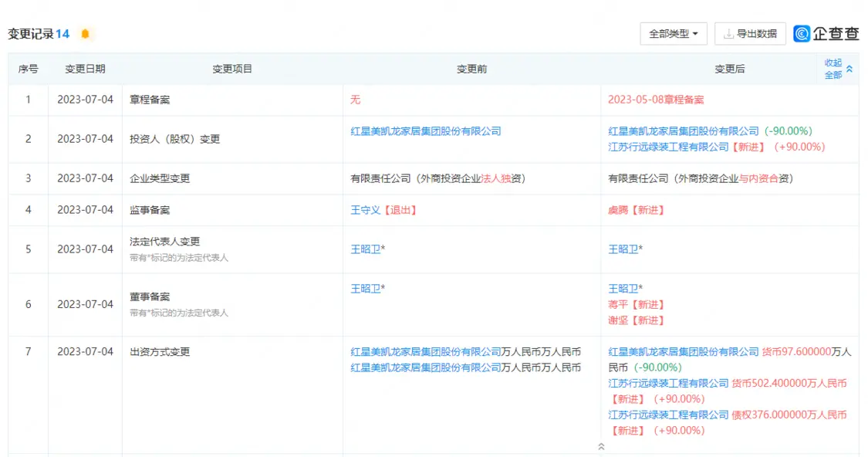Click the date 2023-07-04 in row 6
Image resolution: width=868 pixels, height=457 pixels.
pyautogui.click(x=85, y=305)
